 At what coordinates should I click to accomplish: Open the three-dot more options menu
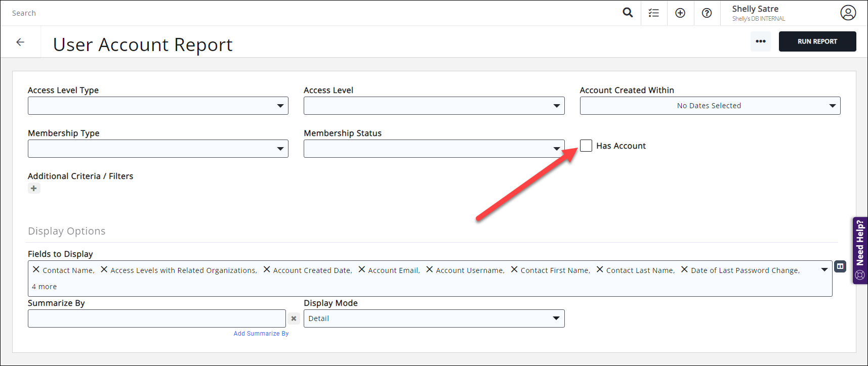point(760,41)
